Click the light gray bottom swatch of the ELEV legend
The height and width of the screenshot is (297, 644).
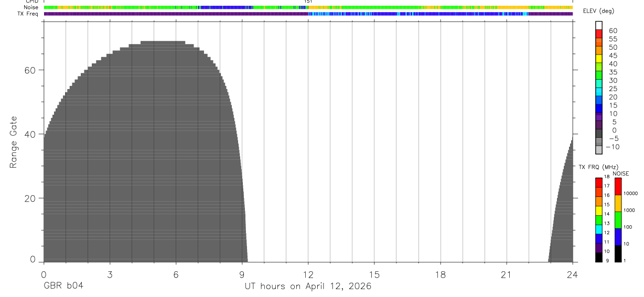pos(599,150)
